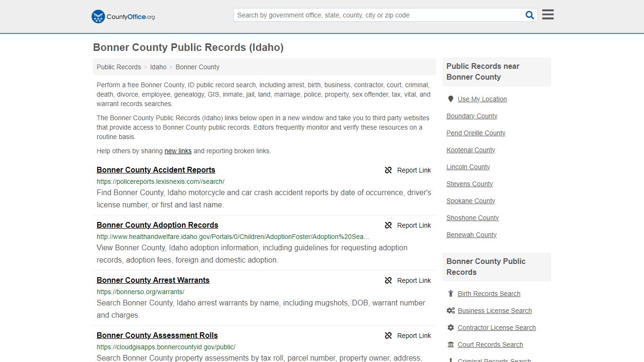Open the cloudgisapps.bonnercountyid.gov URL

click(166, 347)
